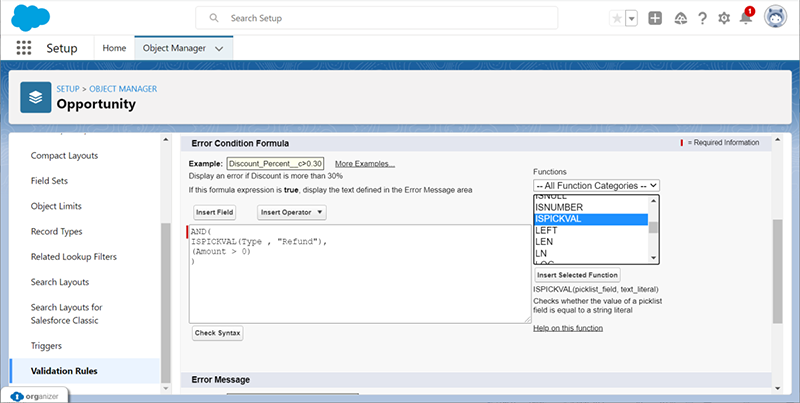Click the Trailhead guidance icon
800x403 pixels.
pyautogui.click(x=681, y=18)
